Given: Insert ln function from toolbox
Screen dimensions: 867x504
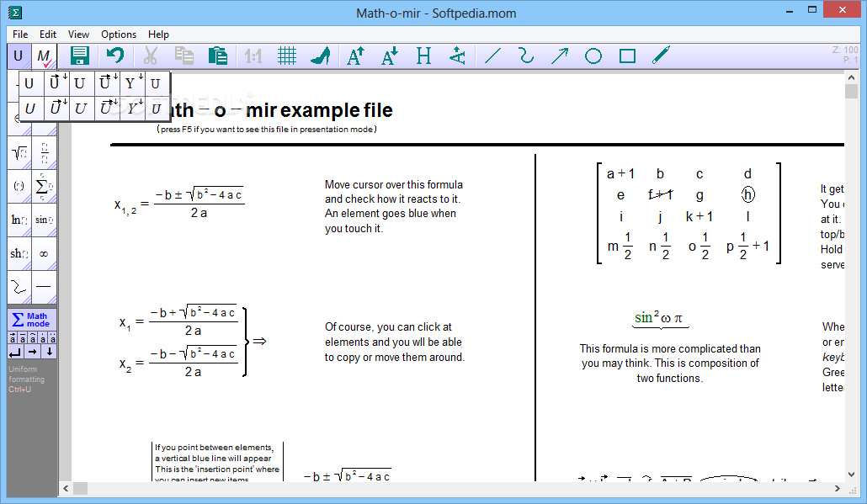Looking at the screenshot, I should click(x=19, y=220).
